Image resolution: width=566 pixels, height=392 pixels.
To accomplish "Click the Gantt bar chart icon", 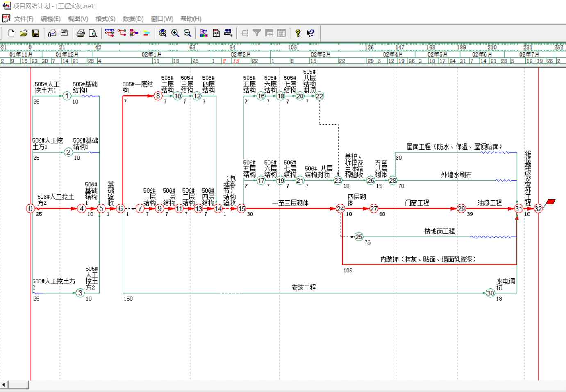I will tap(146, 33).
